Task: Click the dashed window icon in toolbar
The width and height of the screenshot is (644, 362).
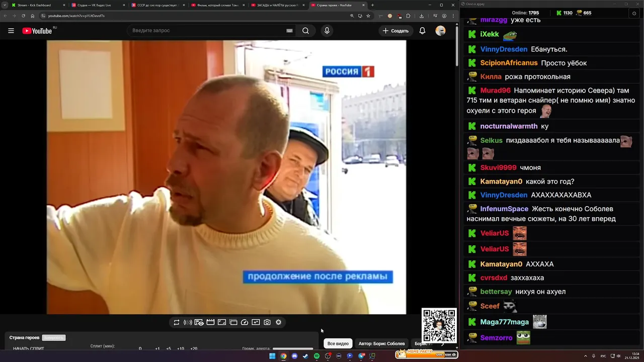Action: click(x=233, y=322)
